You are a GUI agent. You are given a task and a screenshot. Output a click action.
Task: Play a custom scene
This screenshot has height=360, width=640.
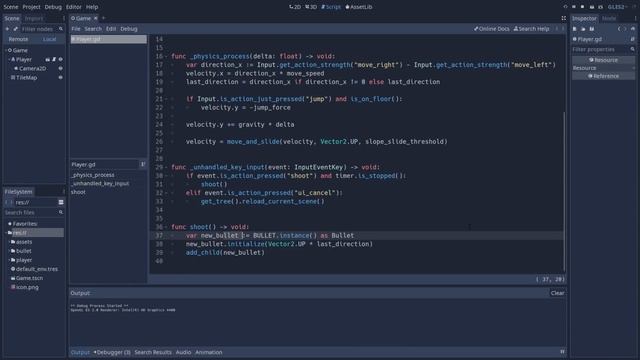click(x=600, y=7)
